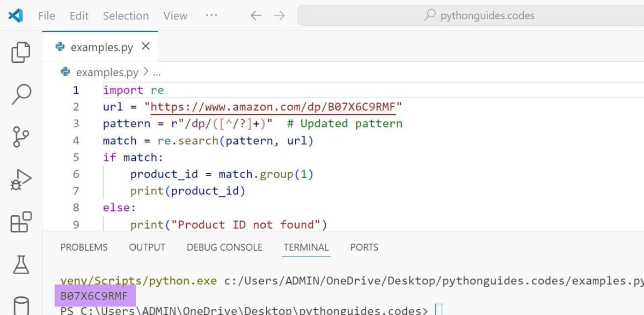This screenshot has height=315, width=644.
Task: Click 'else:' on line 8
Action: (120, 208)
